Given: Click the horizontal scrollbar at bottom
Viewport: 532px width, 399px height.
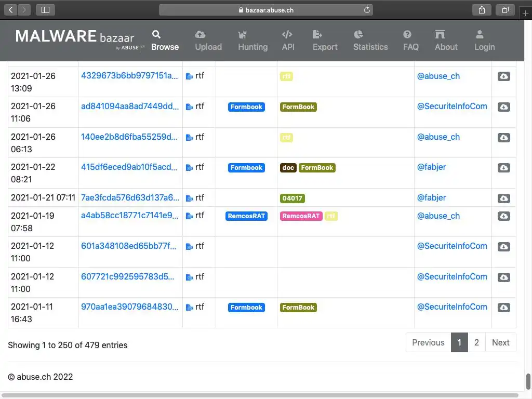Looking at the screenshot, I should [260, 395].
